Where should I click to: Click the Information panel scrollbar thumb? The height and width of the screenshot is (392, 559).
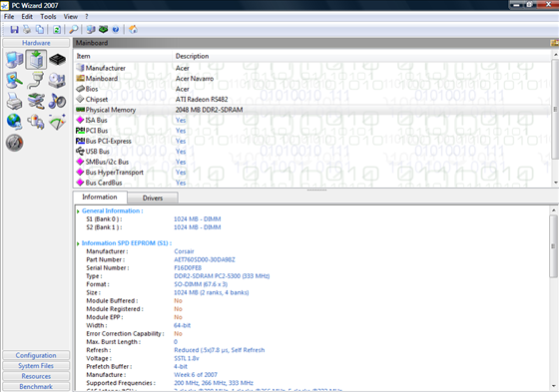[553, 246]
